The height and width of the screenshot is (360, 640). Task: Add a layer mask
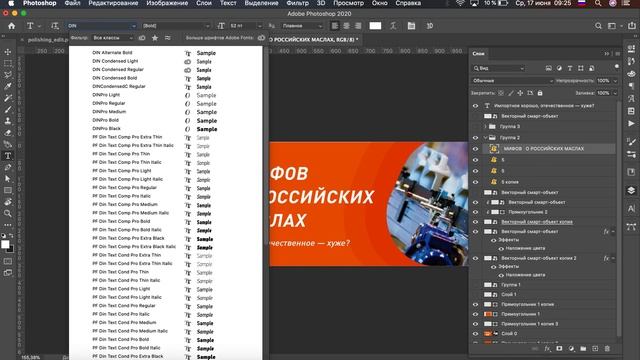pos(559,349)
